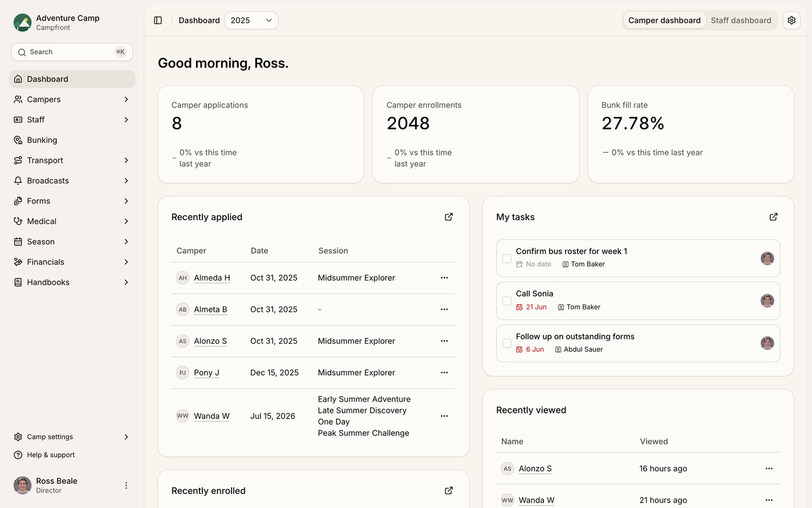
Task: Open Pony J camper link
Action: pos(206,373)
